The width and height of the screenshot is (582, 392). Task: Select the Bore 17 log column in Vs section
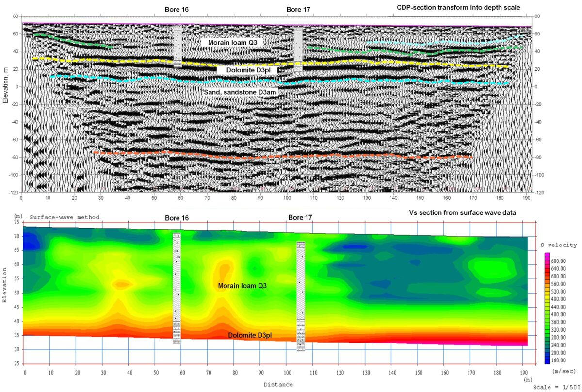pos(301,296)
